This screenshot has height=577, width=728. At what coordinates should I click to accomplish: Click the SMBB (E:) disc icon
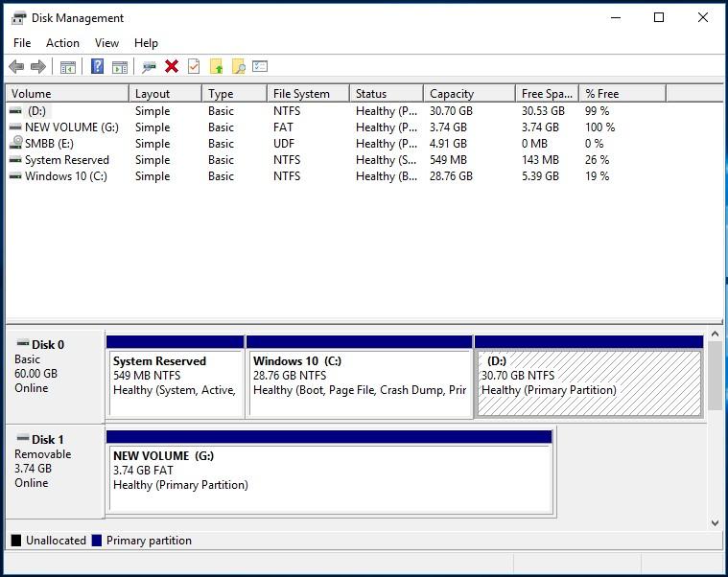click(16, 142)
